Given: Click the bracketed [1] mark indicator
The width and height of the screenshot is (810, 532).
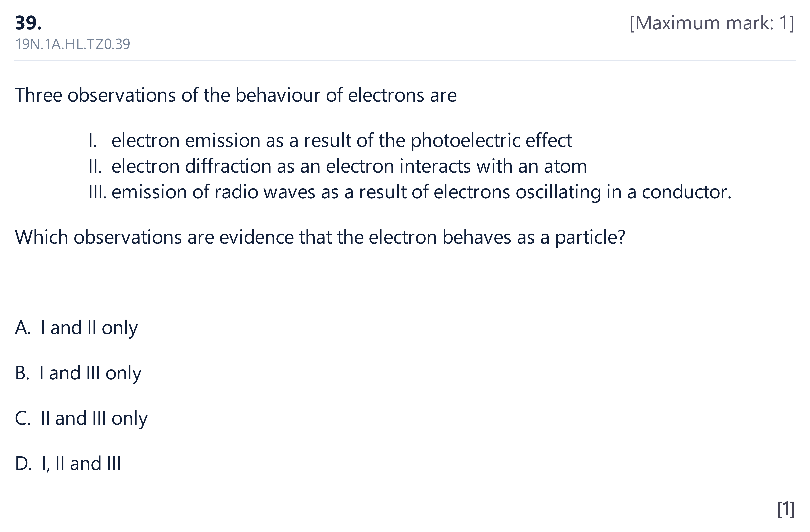Looking at the screenshot, I should pos(786,509).
